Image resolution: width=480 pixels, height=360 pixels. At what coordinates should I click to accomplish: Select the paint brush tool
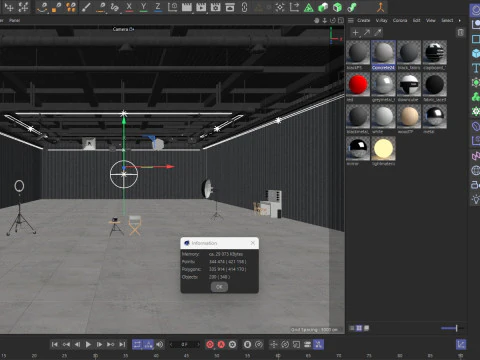pyautogui.click(x=86, y=7)
